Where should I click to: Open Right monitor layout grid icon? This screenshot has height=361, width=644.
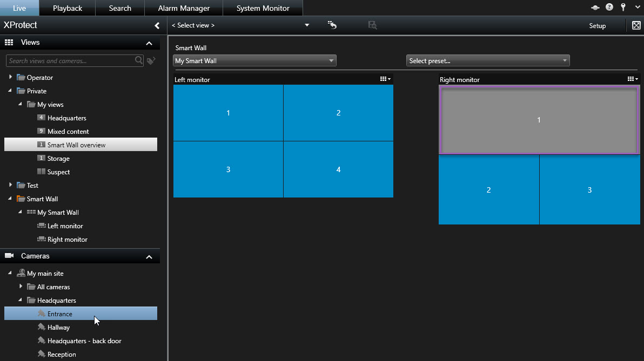633,79
